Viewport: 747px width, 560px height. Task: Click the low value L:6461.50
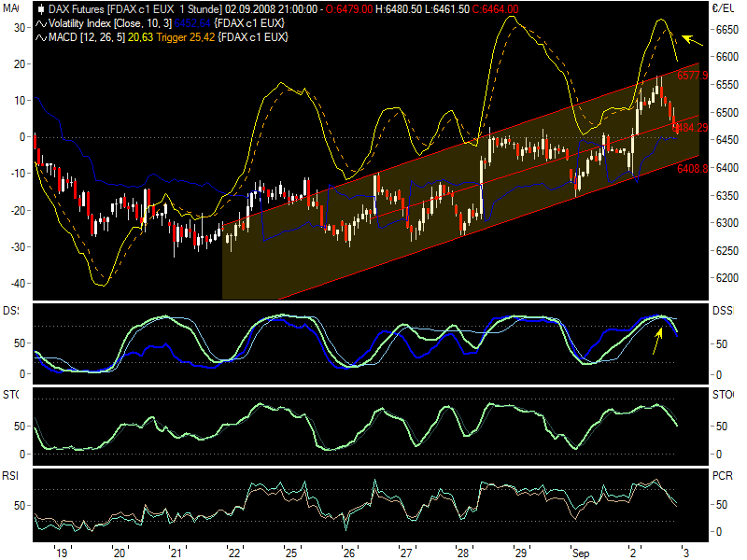pyautogui.click(x=447, y=9)
